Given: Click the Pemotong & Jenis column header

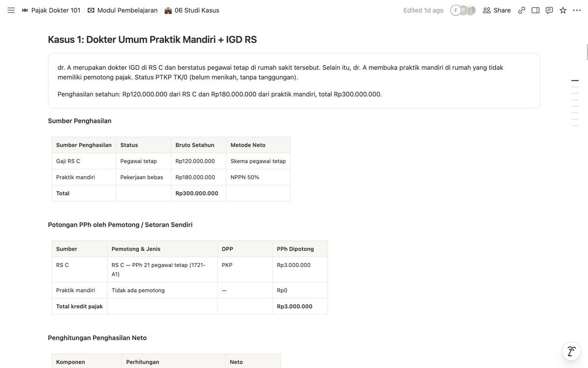Looking at the screenshot, I should (x=162, y=249).
